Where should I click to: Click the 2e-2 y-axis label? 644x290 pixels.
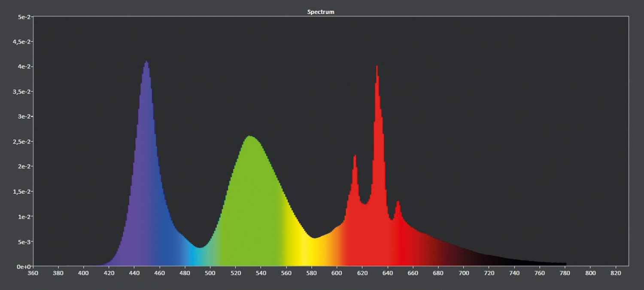click(24, 166)
